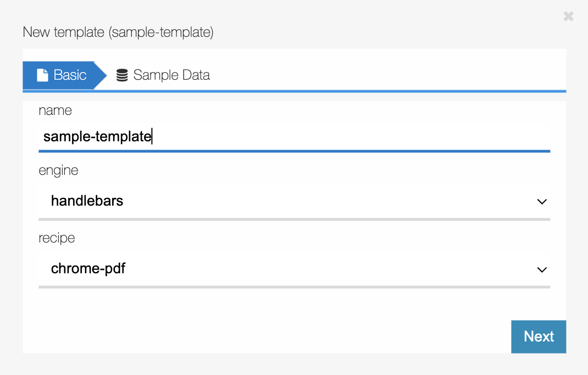
Task: Click the engine field label
Action: 58,170
